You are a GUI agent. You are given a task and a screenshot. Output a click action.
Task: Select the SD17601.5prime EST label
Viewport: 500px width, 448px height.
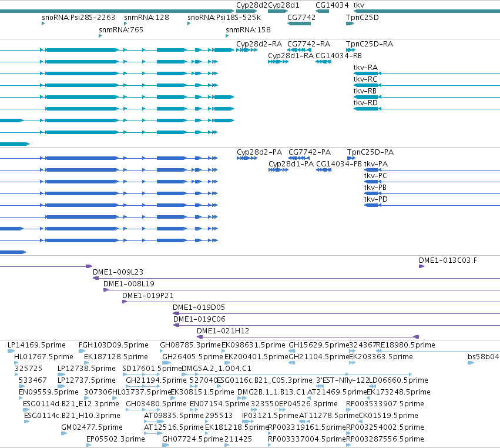click(152, 369)
